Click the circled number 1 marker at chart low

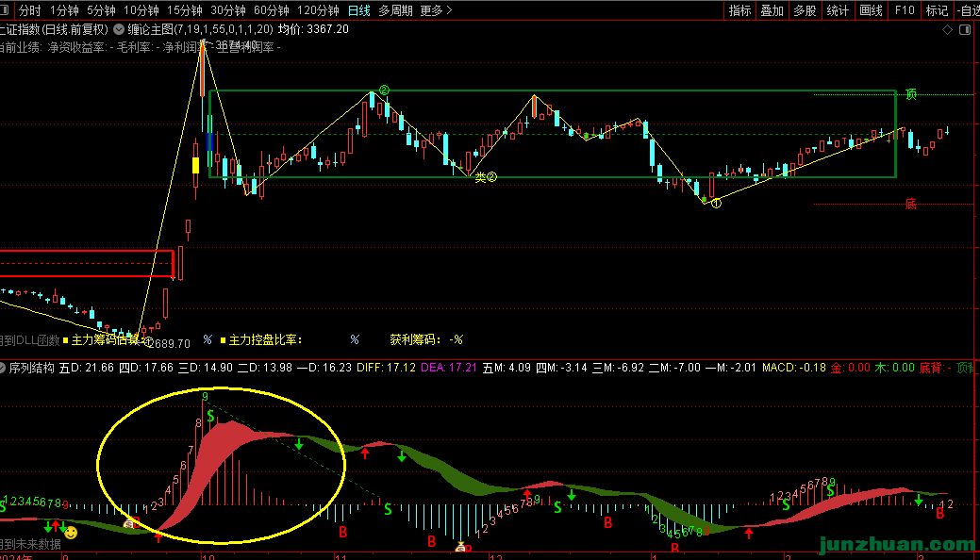[716, 203]
